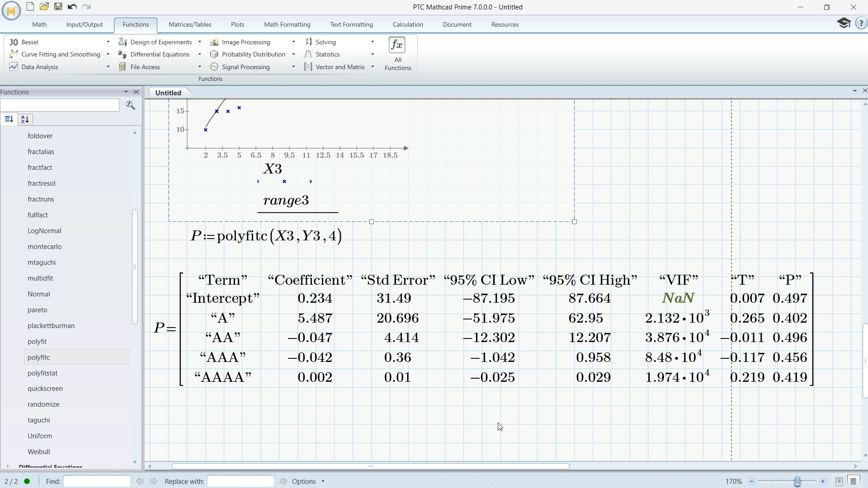Redo the last undone action
Screen dimensions: 868x488
click(x=86, y=7)
